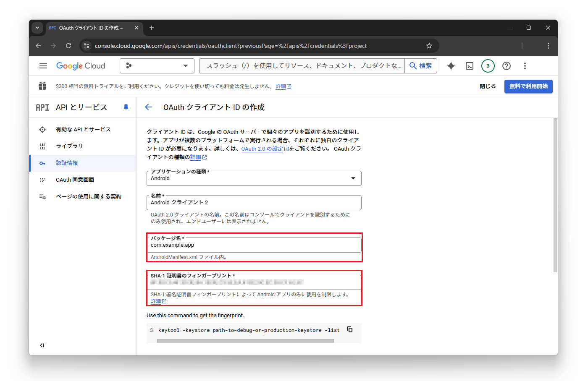
Task: Click 無料で利用開始 button
Action: coord(528,86)
